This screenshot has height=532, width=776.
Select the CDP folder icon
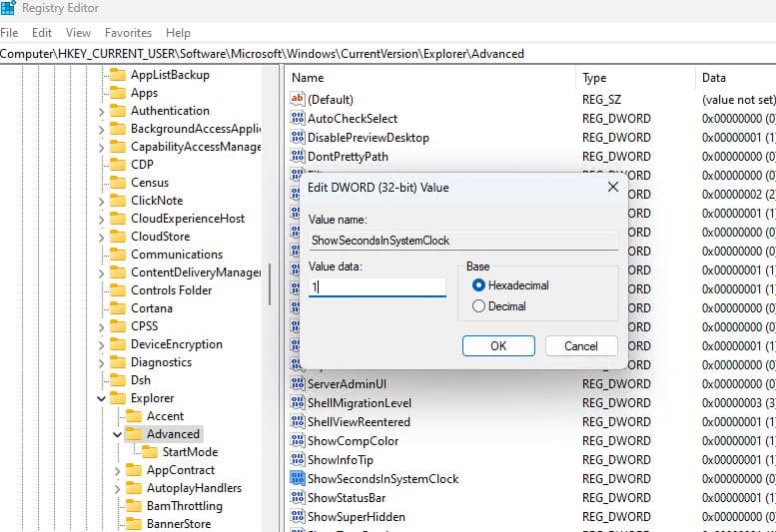117,164
